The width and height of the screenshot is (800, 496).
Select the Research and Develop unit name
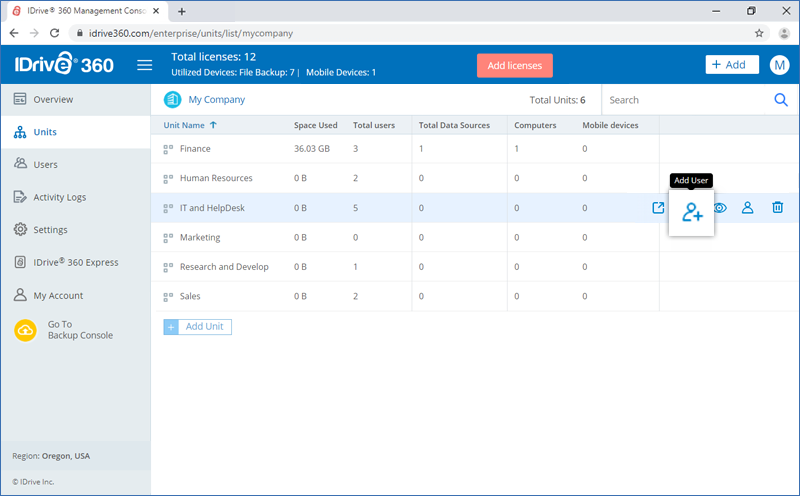point(224,267)
